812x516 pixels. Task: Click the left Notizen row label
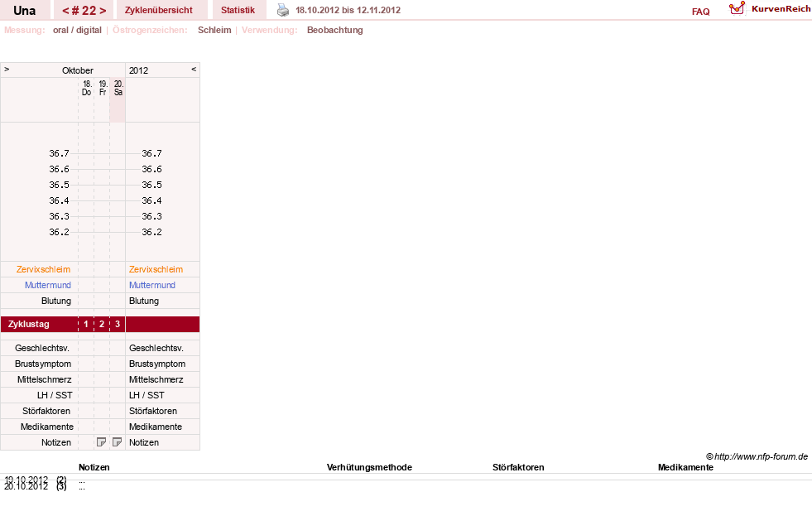click(56, 442)
